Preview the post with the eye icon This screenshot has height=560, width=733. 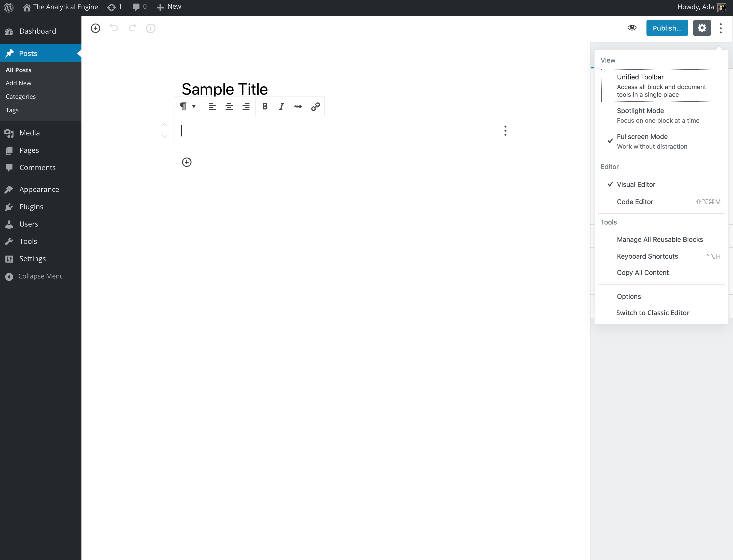point(632,28)
